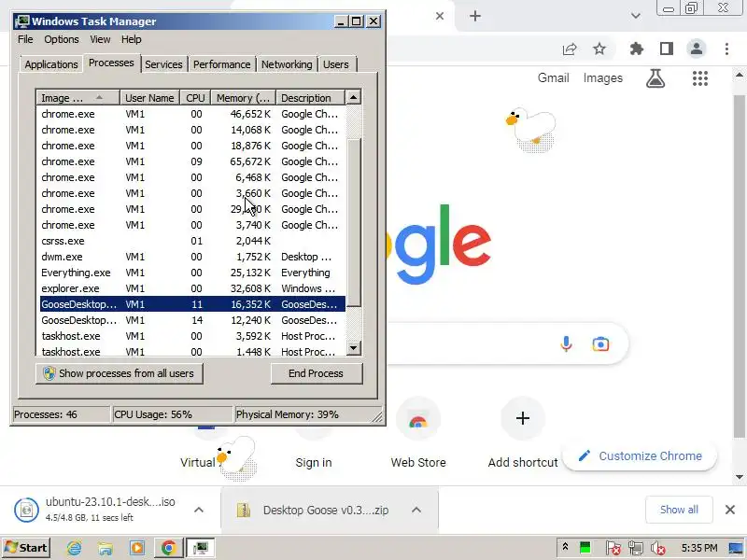
Task: Open Internet Explorer from taskbar
Action: (x=74, y=548)
